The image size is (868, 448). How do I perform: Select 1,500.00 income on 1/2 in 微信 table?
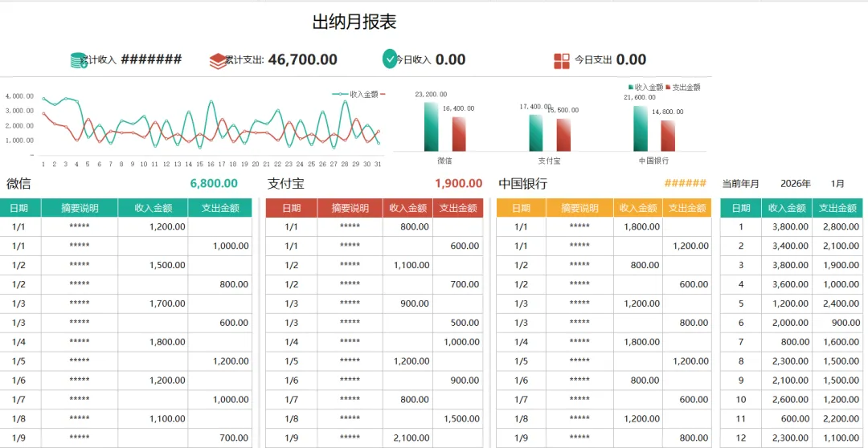click(x=153, y=265)
